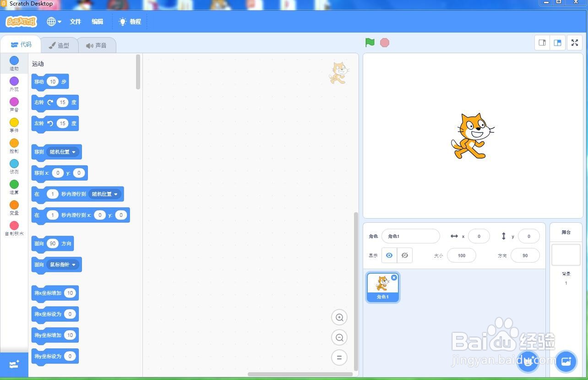Select the 角色1 sprite thumbnail
This screenshot has width=588, height=380.
[382, 287]
